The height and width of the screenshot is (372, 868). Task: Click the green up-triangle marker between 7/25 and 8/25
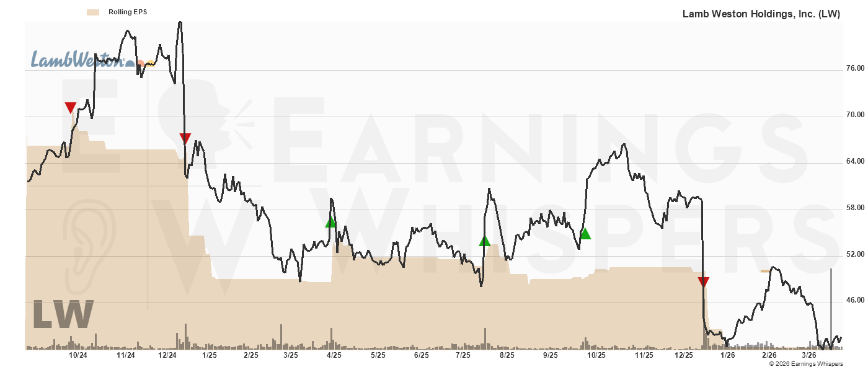484,241
